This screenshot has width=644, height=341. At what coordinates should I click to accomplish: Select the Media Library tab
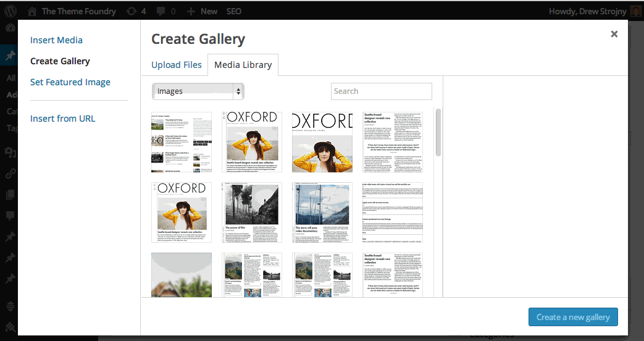[x=243, y=65]
